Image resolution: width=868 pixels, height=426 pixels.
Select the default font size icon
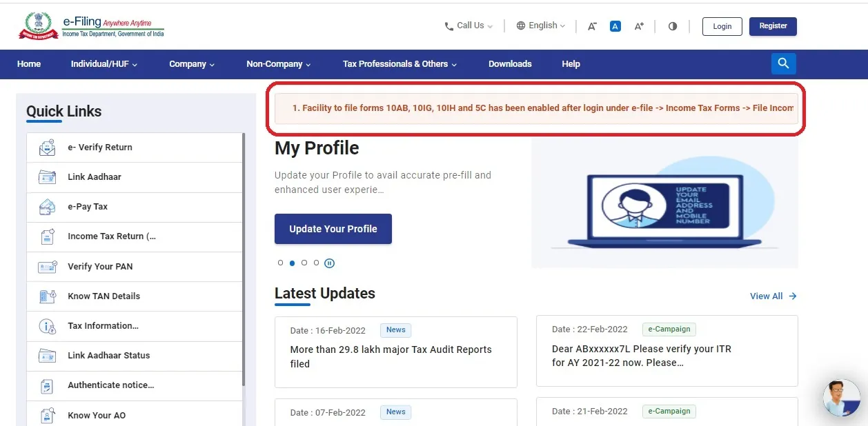point(615,26)
